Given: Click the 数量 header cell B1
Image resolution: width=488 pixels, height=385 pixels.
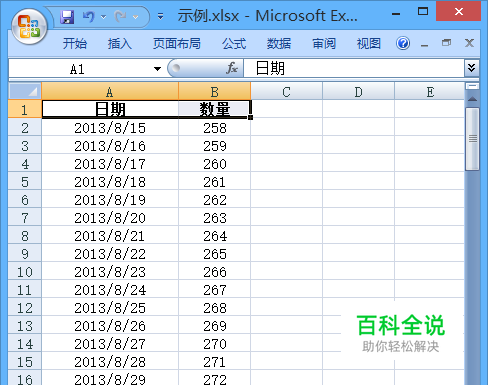Looking at the screenshot, I should point(214,109).
